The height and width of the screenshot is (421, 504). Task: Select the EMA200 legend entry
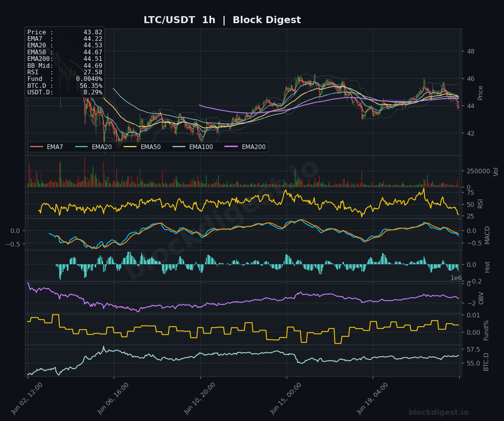pyautogui.click(x=245, y=147)
